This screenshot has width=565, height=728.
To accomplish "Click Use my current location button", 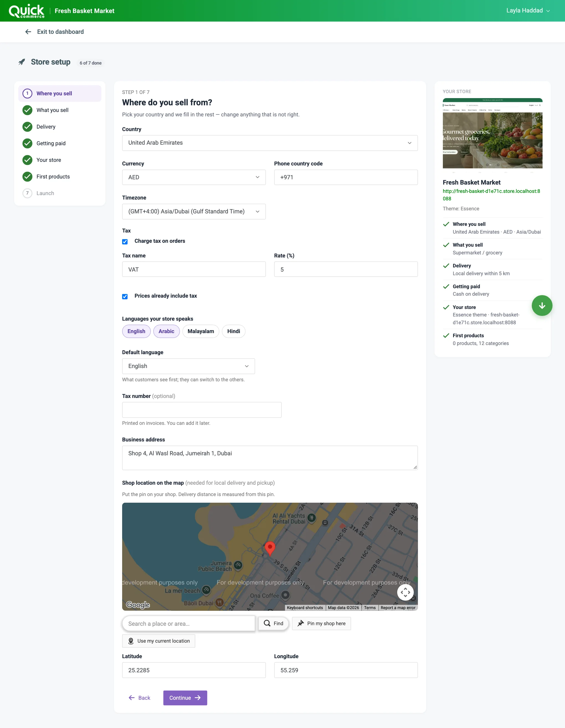I will (159, 641).
